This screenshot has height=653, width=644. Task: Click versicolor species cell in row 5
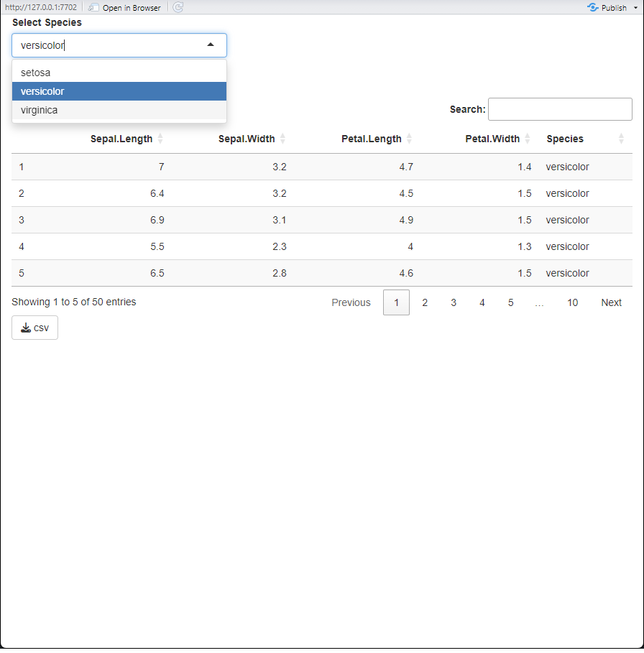click(x=567, y=273)
